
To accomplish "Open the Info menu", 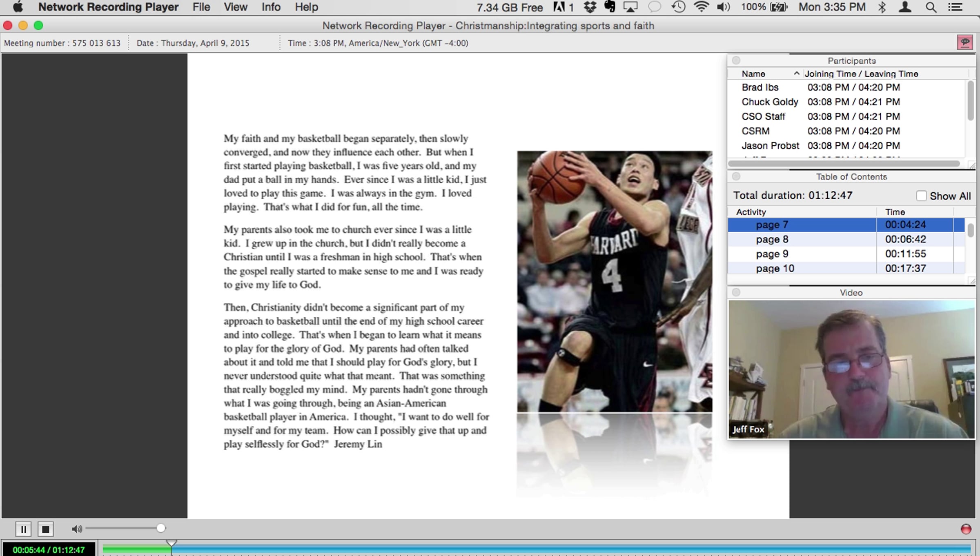I will click(x=271, y=7).
